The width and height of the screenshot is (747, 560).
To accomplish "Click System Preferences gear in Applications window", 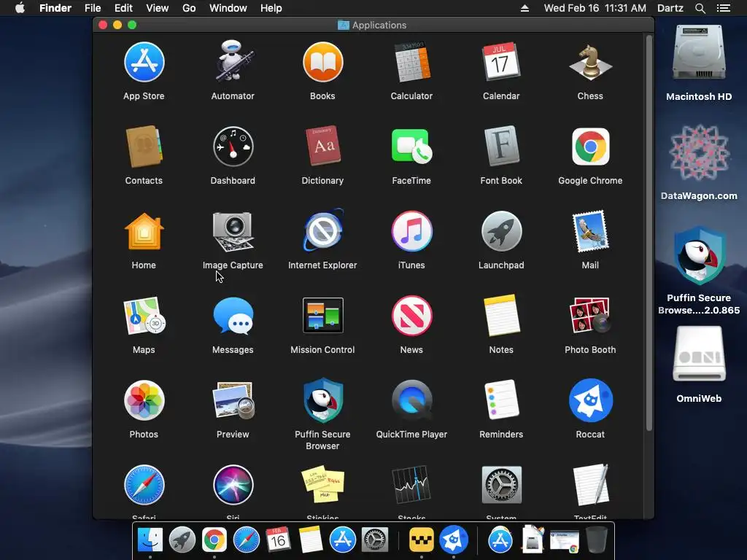I will pyautogui.click(x=501, y=485).
